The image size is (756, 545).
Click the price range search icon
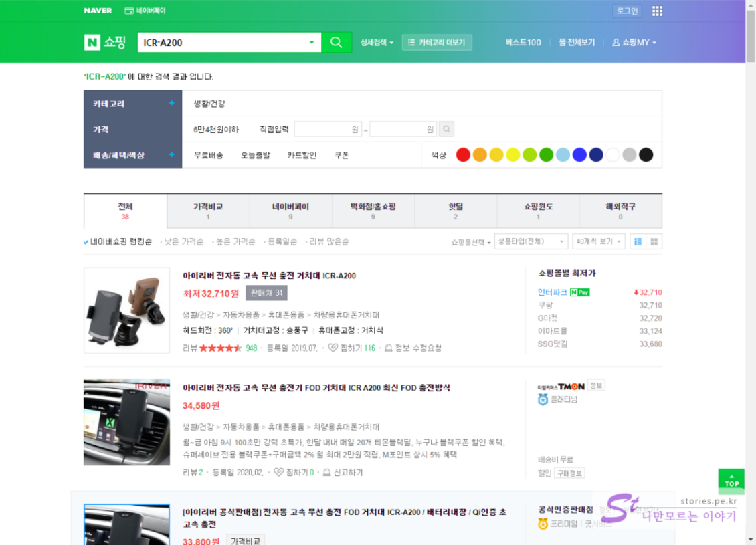[x=446, y=129]
